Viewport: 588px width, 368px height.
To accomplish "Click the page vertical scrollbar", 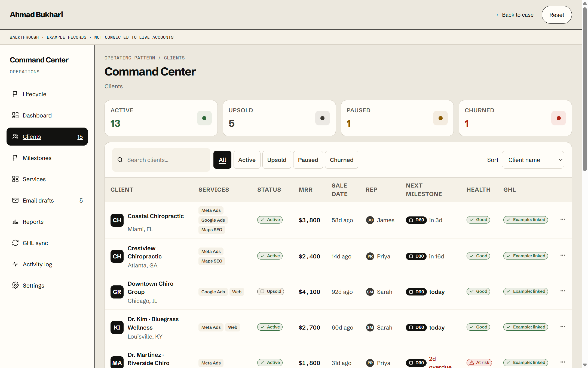I will [x=585, y=90].
